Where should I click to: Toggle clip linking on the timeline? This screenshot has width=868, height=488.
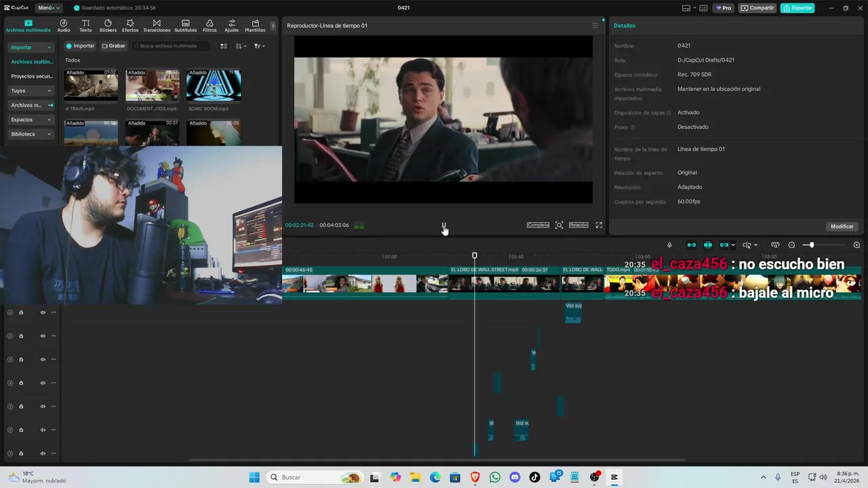coord(724,245)
